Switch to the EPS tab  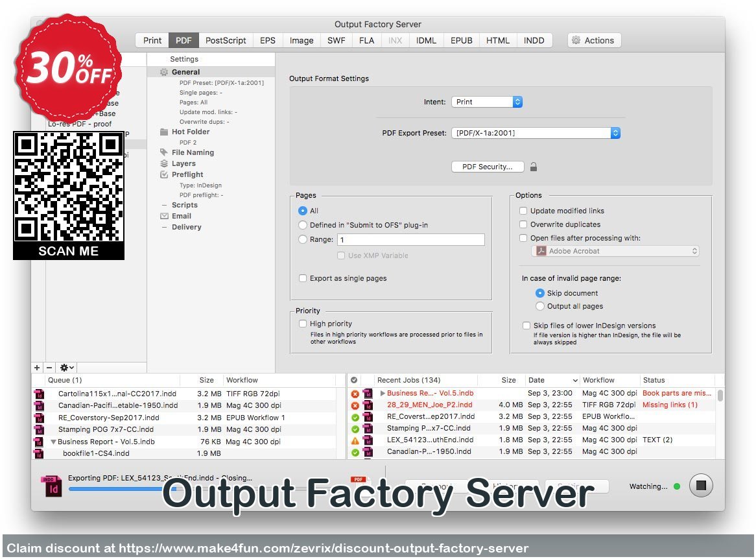[268, 40]
